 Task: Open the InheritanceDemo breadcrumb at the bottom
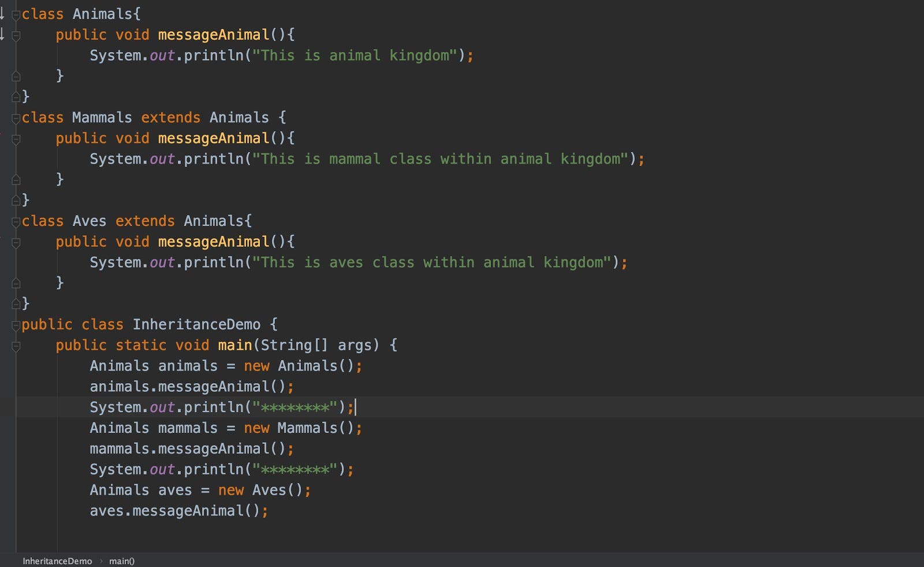(x=57, y=561)
